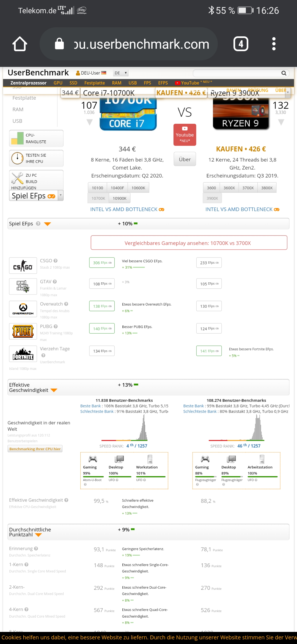The width and height of the screenshot is (297, 644).
Task: Click the help icon next to PUBG
Action: click(56, 326)
